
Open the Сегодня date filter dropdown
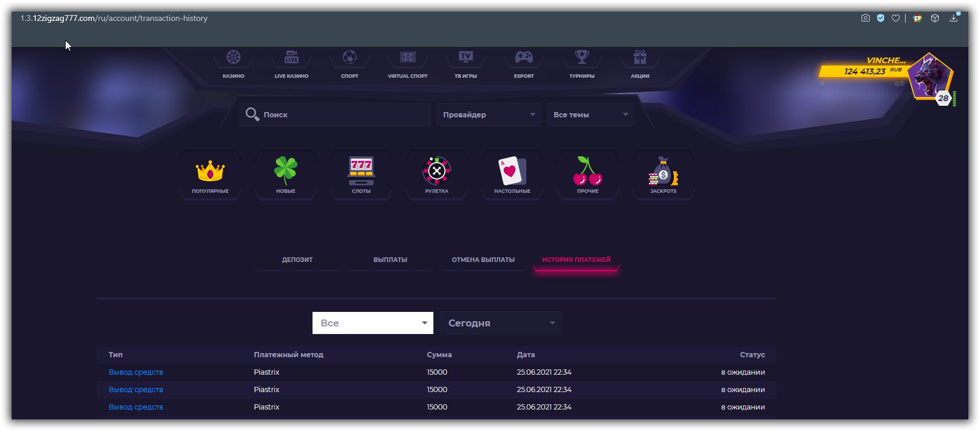pos(501,323)
